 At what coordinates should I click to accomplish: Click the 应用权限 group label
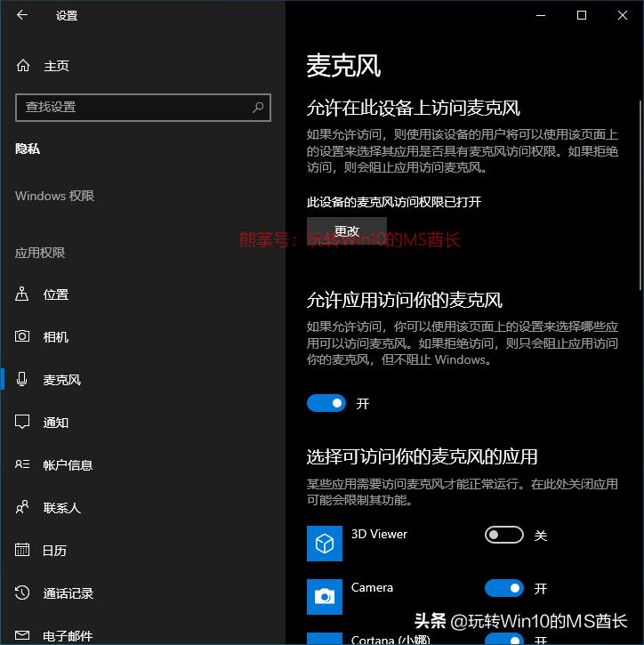40,253
